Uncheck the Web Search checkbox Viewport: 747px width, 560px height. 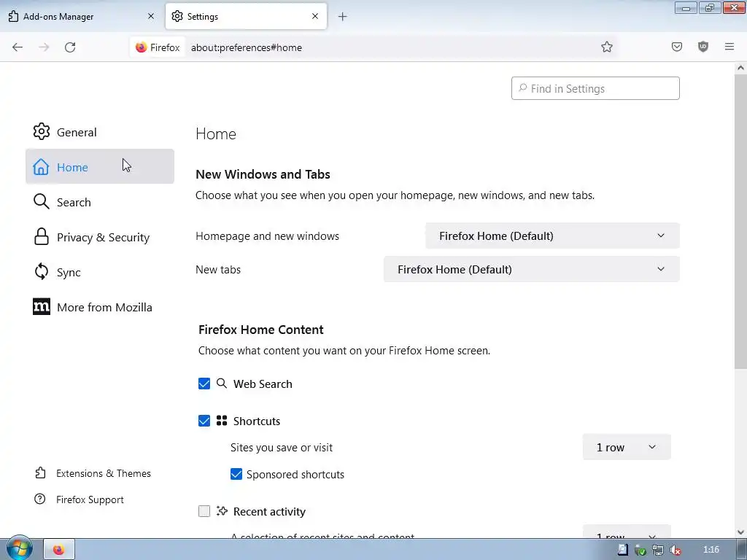tap(204, 384)
